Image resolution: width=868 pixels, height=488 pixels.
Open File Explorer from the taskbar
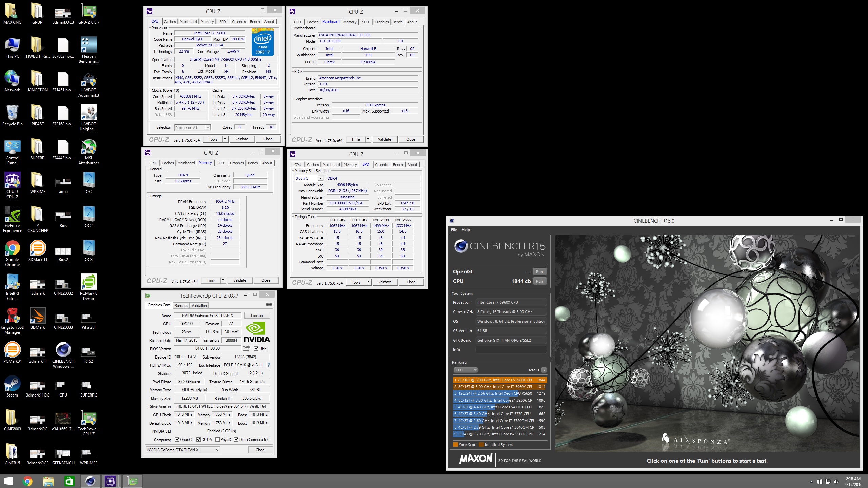click(48, 481)
